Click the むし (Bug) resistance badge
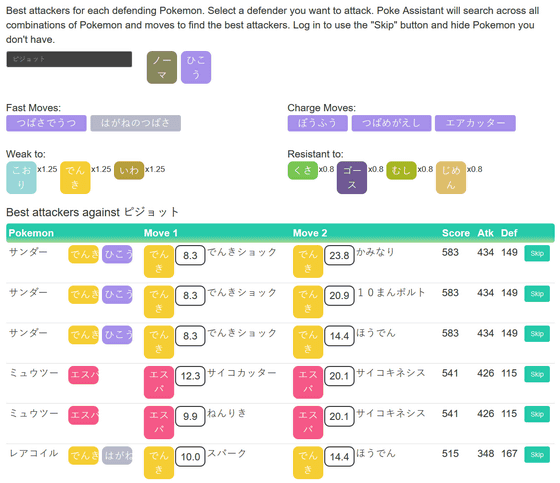 click(x=401, y=170)
